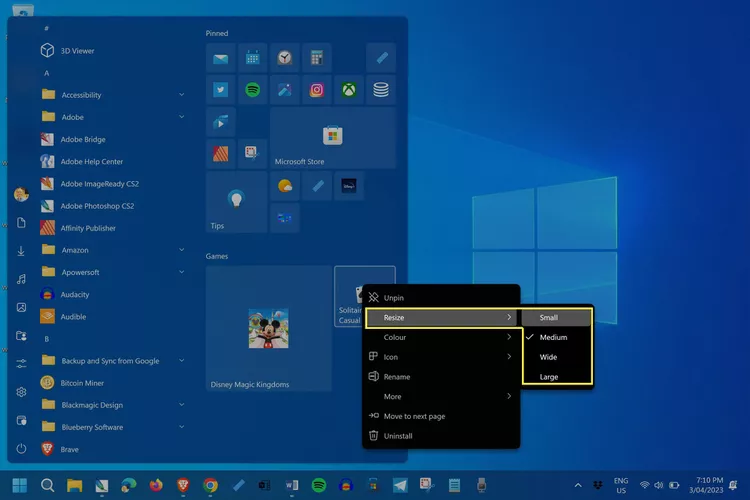Open the Disney Magic Kingdoms tile
This screenshot has width=750, height=500.
(x=269, y=329)
